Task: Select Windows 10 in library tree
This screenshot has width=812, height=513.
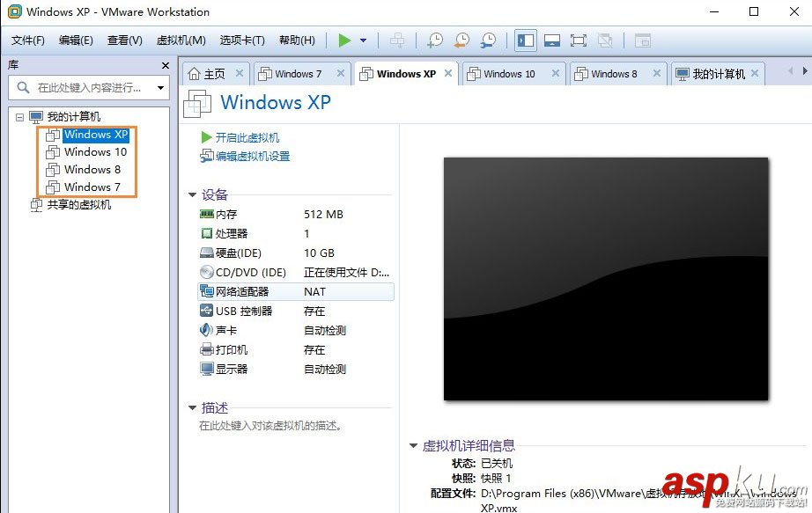Action: point(95,152)
